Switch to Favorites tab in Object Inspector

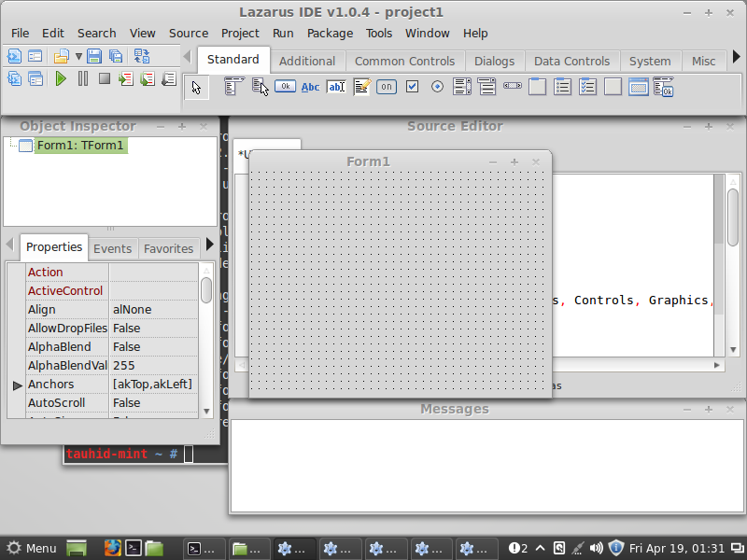click(x=169, y=248)
